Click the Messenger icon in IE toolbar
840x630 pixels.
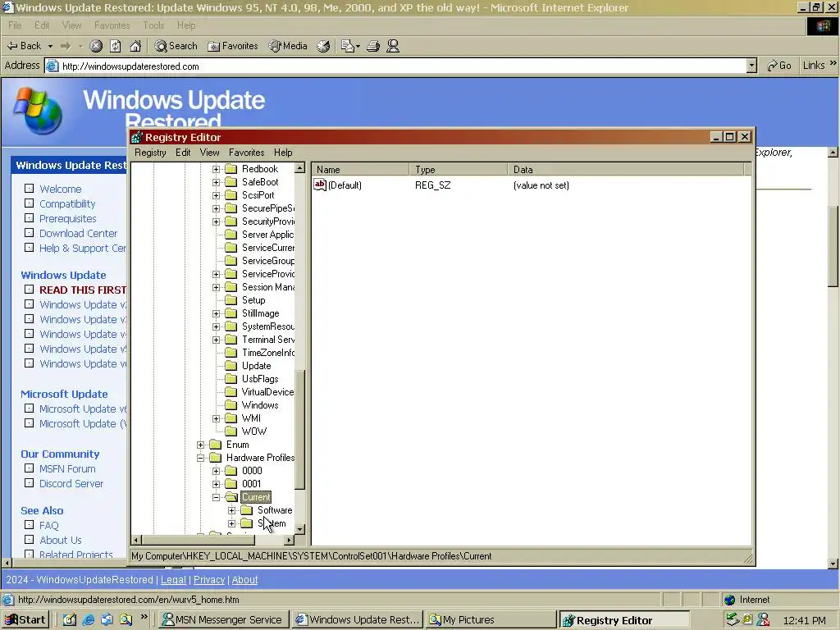click(x=393, y=46)
